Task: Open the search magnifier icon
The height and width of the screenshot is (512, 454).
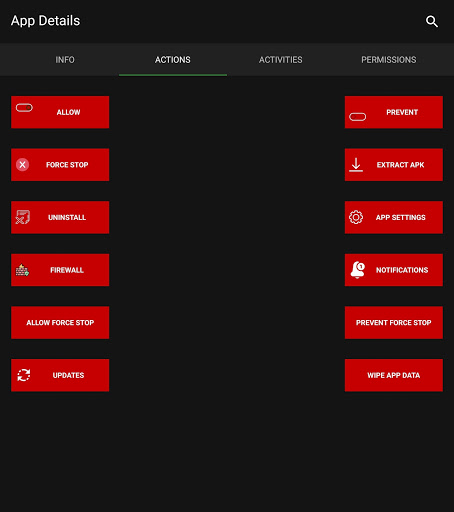Action: click(x=432, y=21)
